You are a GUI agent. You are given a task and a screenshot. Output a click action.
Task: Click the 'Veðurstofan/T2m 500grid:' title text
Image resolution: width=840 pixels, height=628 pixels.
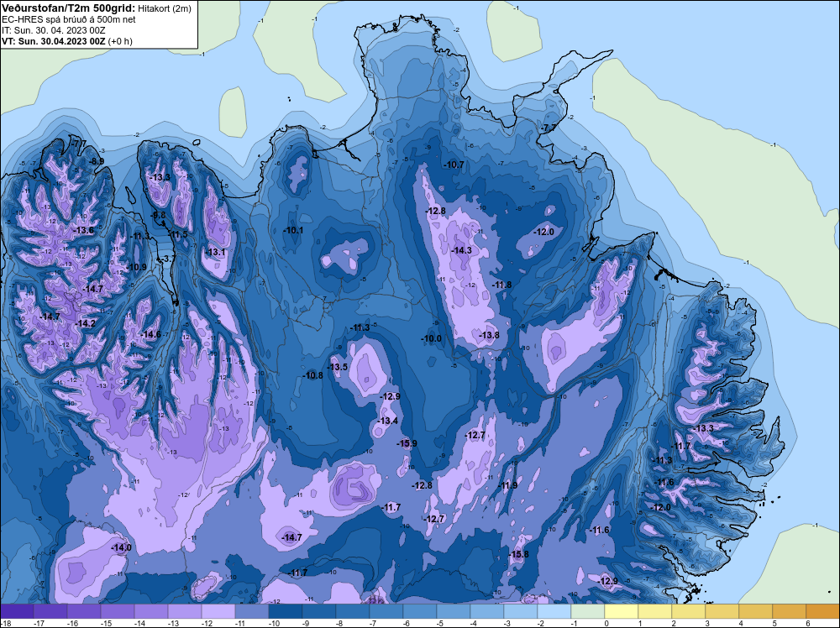(x=69, y=8)
